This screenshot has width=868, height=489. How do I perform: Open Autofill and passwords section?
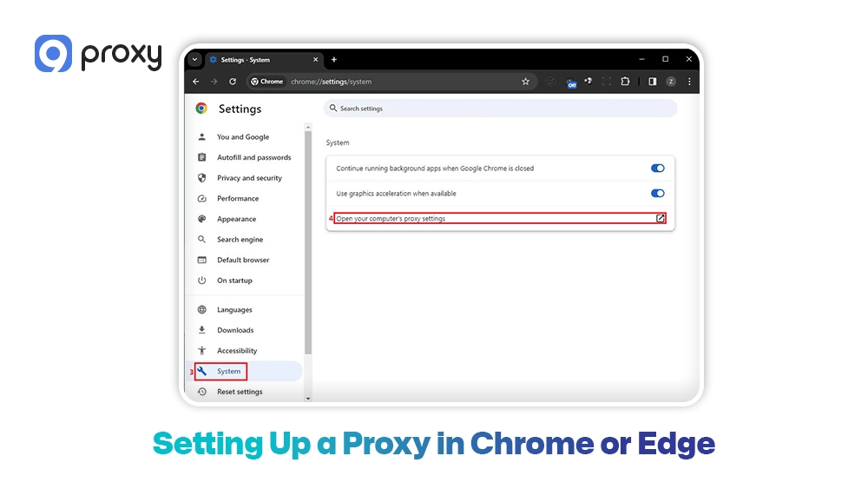[x=254, y=157]
